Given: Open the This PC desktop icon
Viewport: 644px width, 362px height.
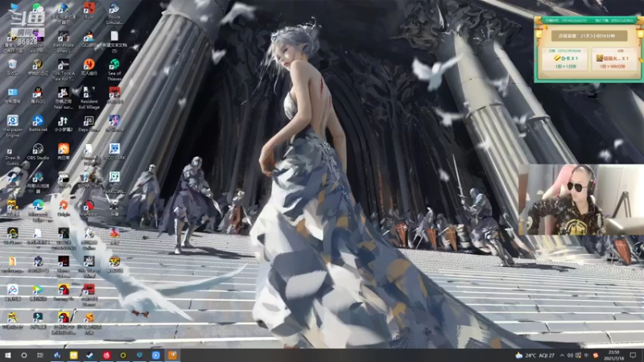Looking at the screenshot, I should [x=12, y=7].
